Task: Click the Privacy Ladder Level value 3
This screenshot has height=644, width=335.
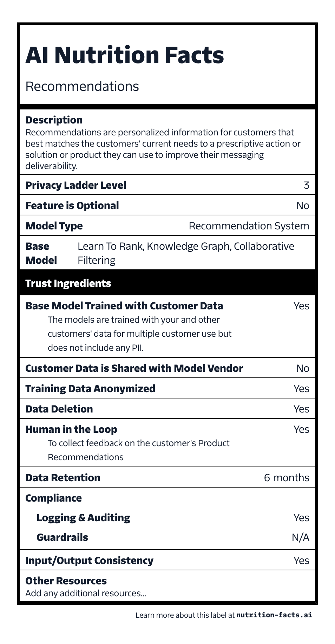Action: [x=306, y=185]
